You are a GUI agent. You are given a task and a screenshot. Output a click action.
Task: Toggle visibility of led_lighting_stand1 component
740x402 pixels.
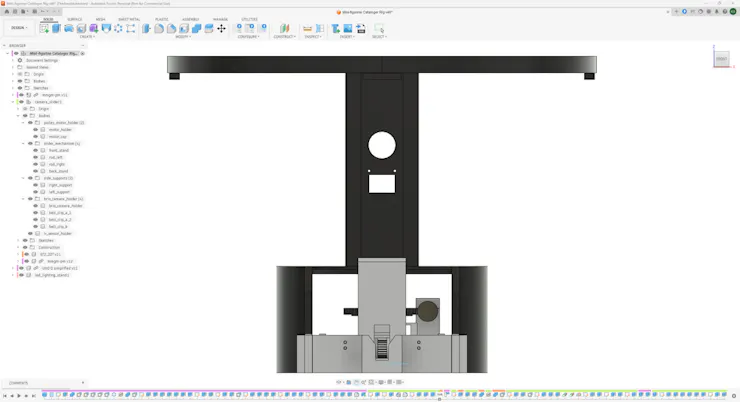(21, 275)
